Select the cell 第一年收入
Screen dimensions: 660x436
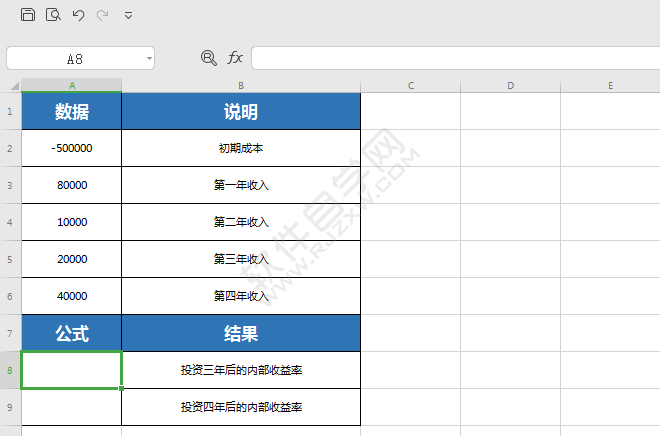(x=241, y=185)
